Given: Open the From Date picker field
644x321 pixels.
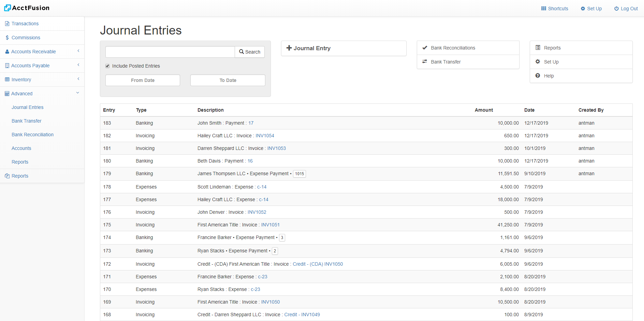Looking at the screenshot, I should coord(143,80).
